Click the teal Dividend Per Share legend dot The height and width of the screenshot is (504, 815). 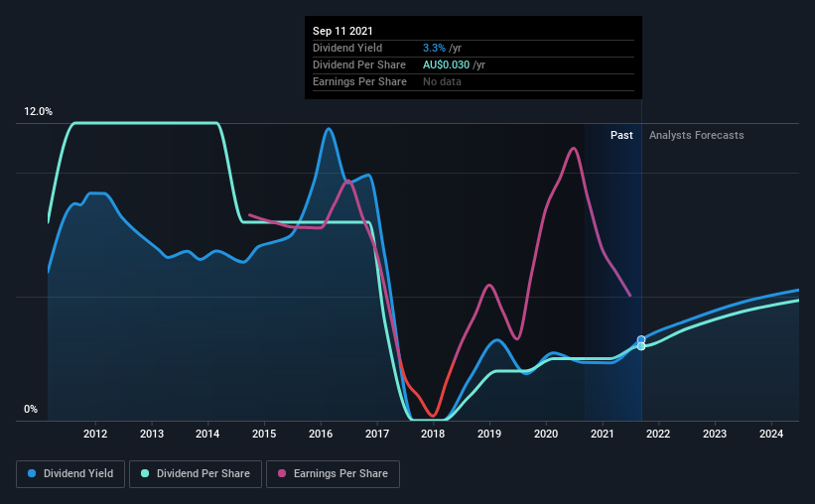[145, 473]
